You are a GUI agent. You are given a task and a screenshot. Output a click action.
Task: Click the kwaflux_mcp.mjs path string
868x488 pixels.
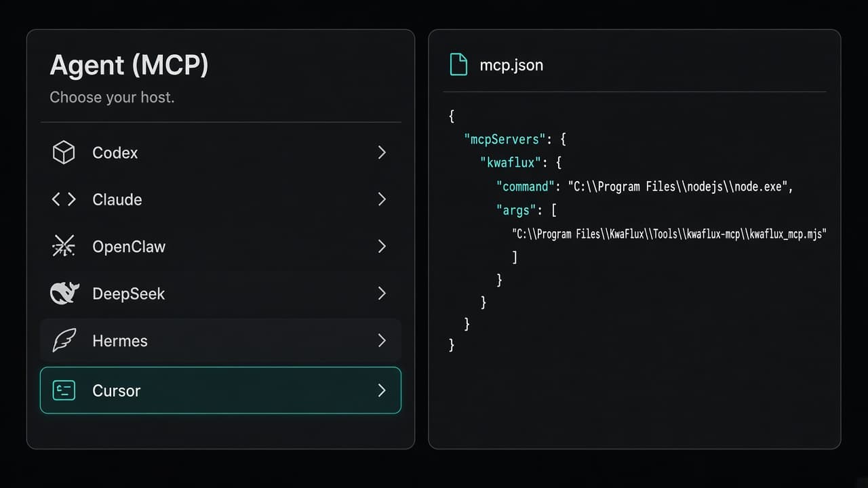pyautogui.click(x=669, y=234)
